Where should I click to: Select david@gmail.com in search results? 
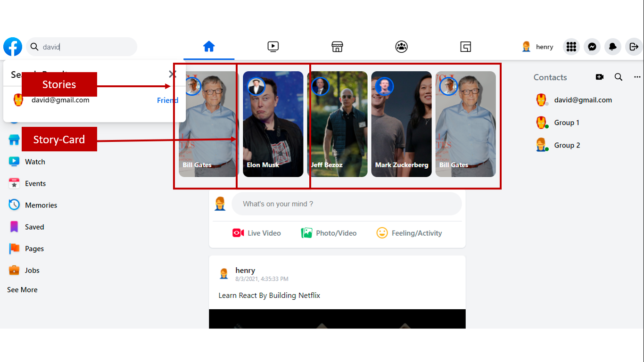click(x=60, y=100)
